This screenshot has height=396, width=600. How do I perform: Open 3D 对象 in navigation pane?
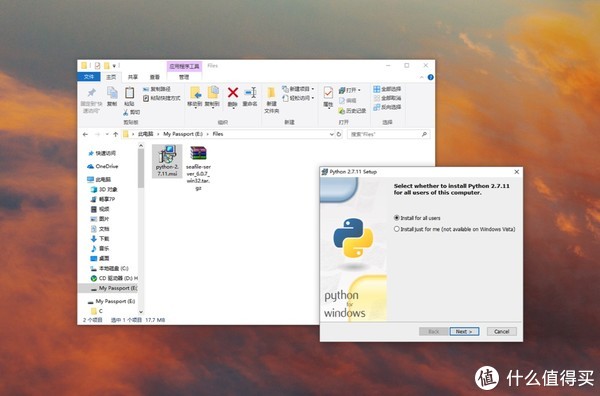(104, 189)
